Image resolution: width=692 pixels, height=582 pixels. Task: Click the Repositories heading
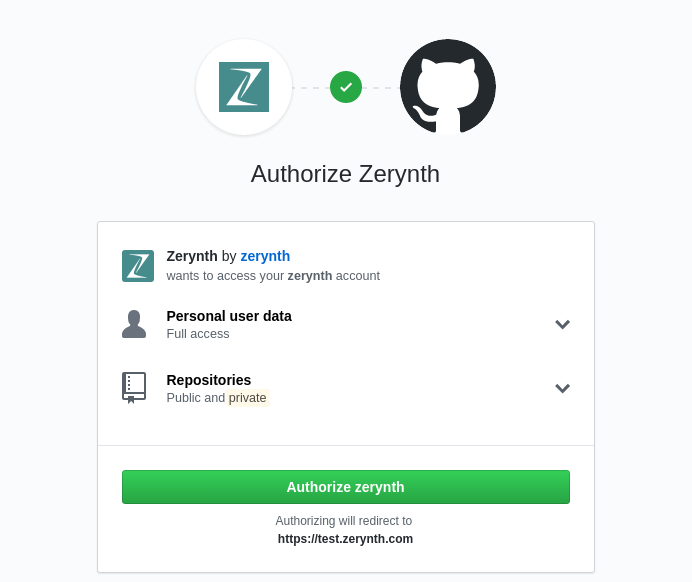tap(209, 380)
